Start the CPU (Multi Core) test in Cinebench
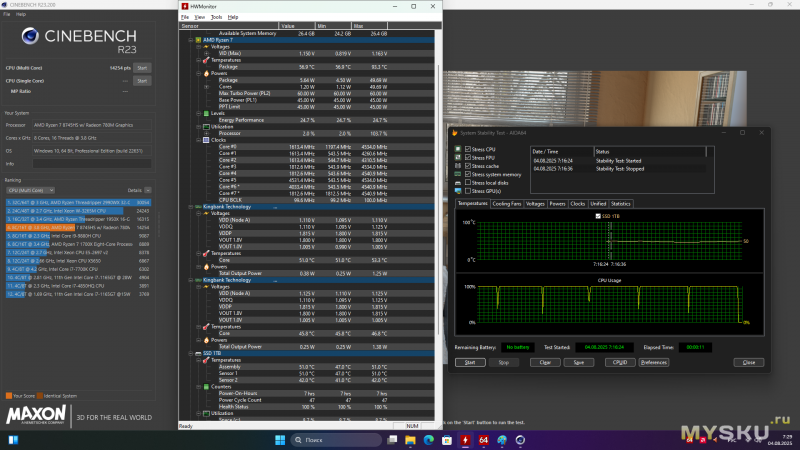 click(142, 68)
